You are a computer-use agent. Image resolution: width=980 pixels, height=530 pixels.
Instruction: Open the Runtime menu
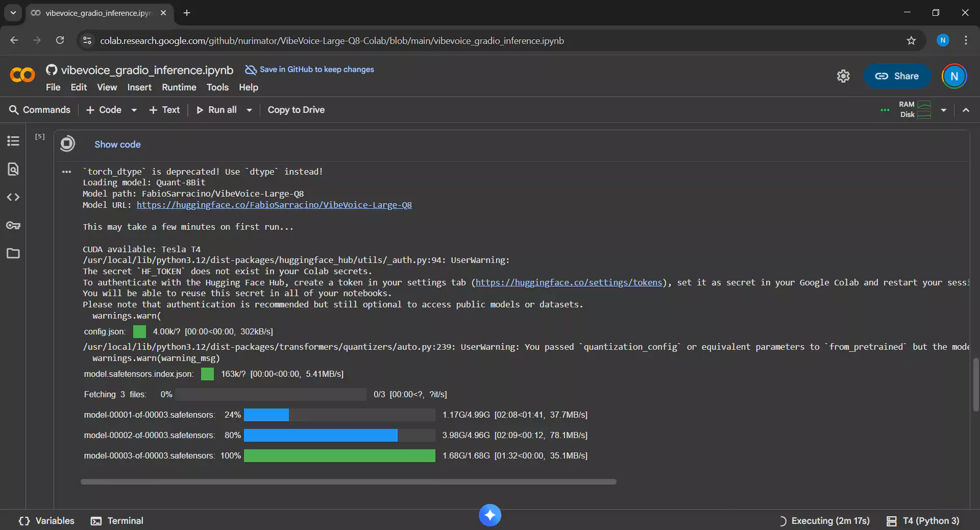point(179,87)
